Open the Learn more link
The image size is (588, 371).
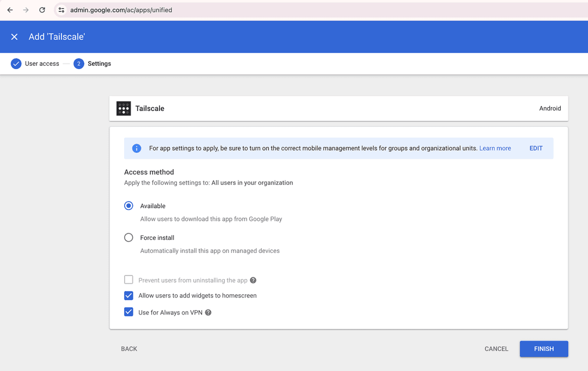(x=494, y=148)
